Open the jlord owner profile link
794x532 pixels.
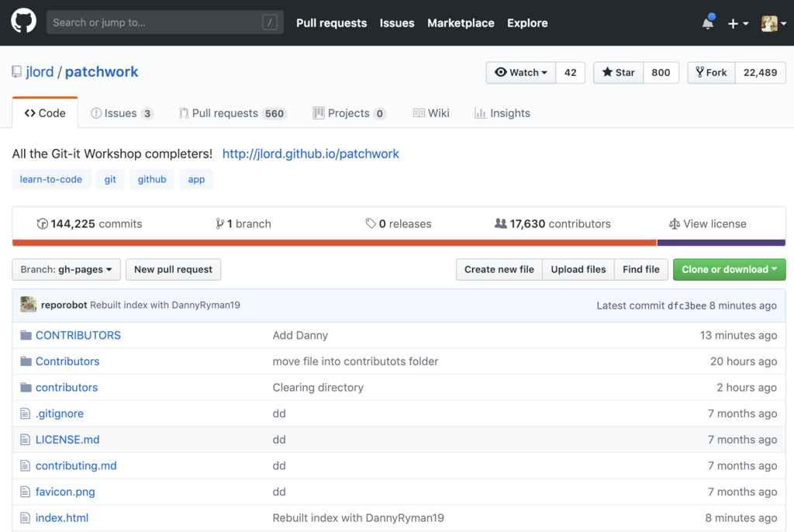tap(40, 72)
